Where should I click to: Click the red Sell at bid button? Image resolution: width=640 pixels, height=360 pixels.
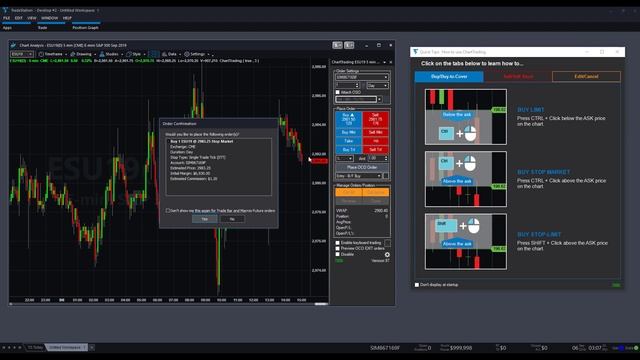pos(376,120)
